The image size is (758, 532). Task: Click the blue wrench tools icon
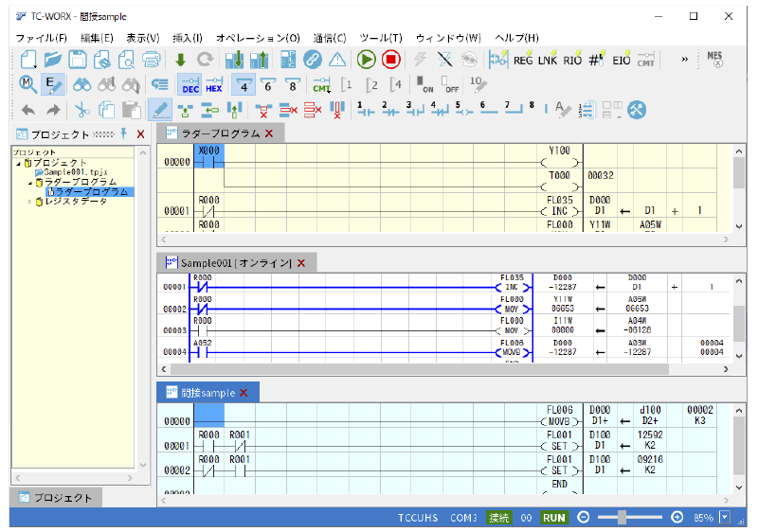pos(637,110)
